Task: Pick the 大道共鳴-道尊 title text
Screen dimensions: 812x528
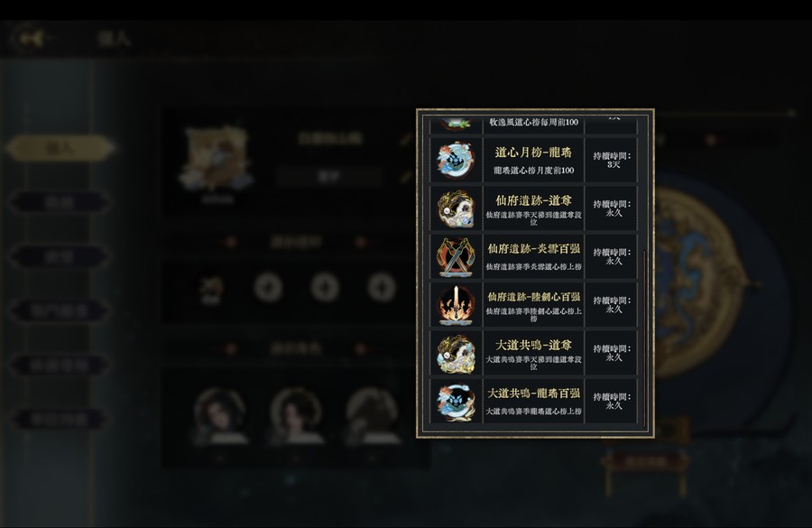Action: point(533,345)
